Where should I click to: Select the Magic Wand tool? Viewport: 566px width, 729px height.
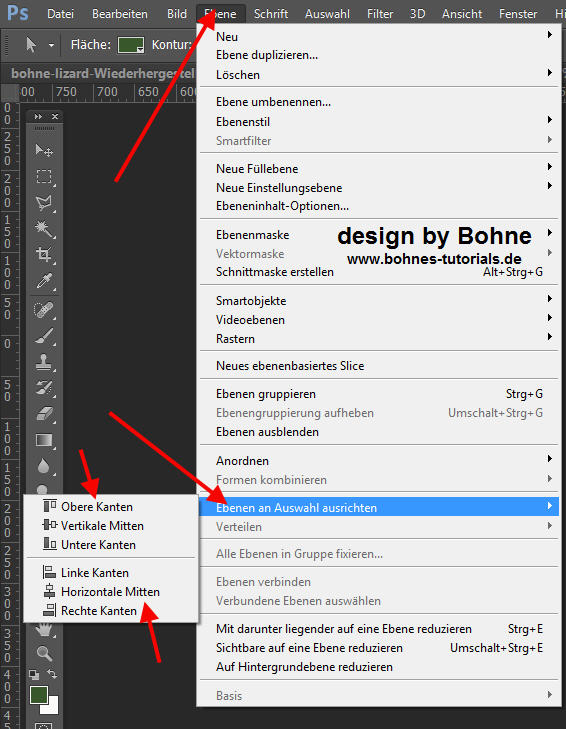click(44, 229)
